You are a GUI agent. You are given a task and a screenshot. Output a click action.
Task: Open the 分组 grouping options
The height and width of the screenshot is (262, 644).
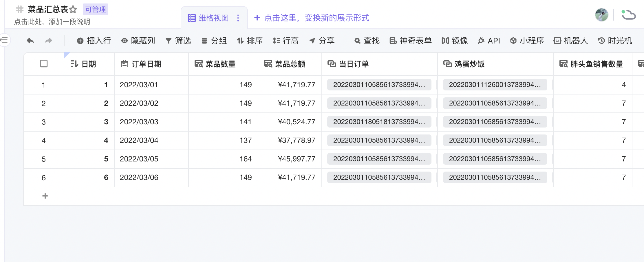tap(215, 41)
